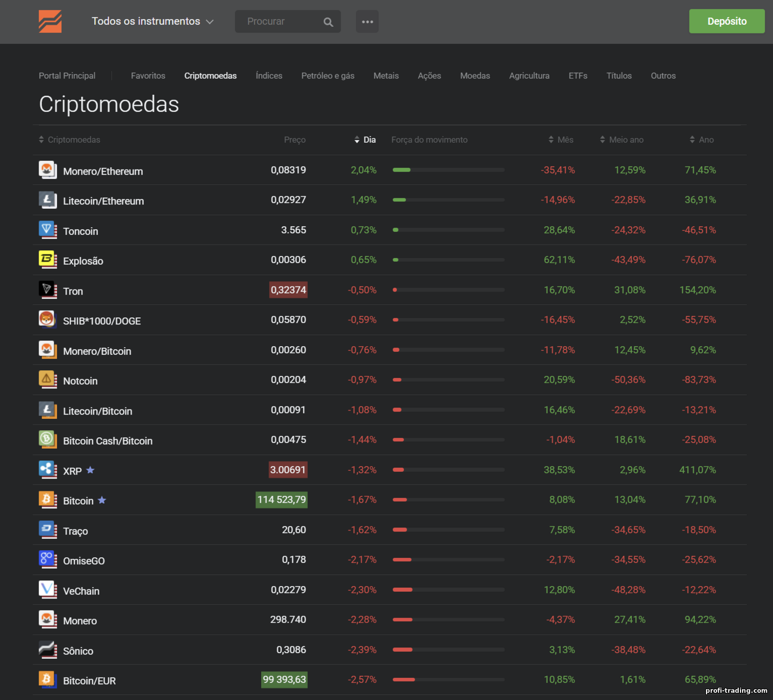Switch to the Índices tab
Screen dimensions: 773x700
pyautogui.click(x=269, y=76)
